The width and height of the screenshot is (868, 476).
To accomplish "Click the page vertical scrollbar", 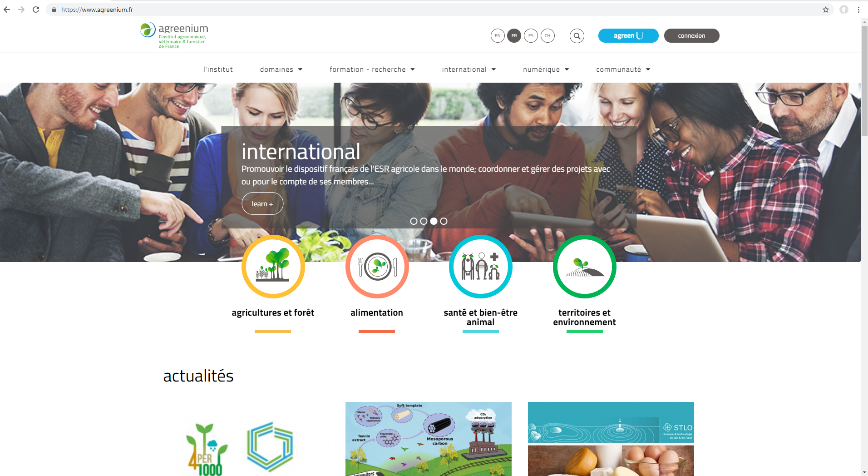I will [x=864, y=82].
